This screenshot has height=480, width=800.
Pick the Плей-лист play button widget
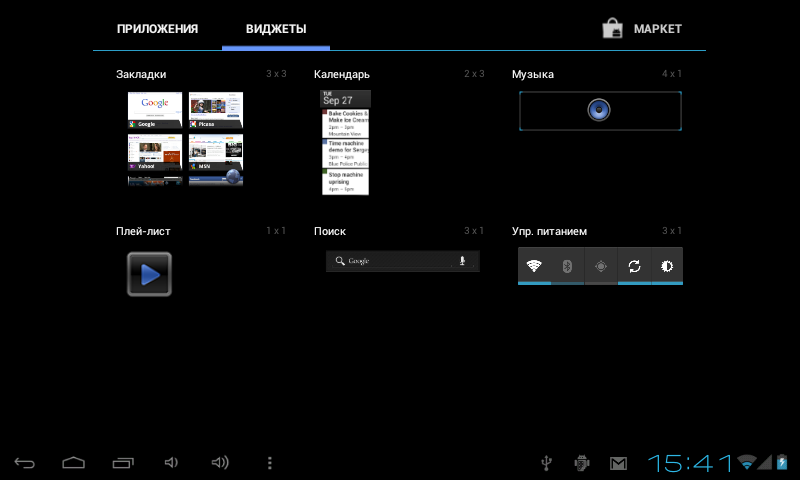coord(149,274)
